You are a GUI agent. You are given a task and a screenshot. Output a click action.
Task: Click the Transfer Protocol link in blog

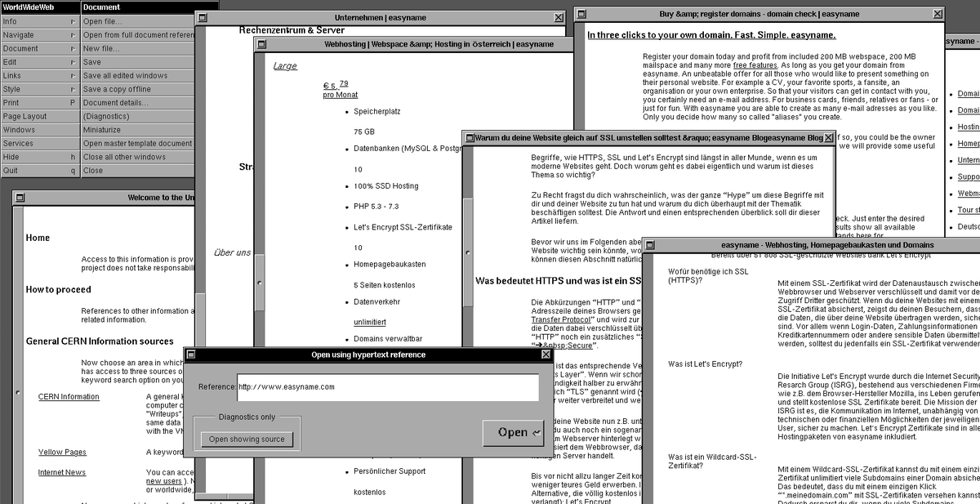(562, 320)
